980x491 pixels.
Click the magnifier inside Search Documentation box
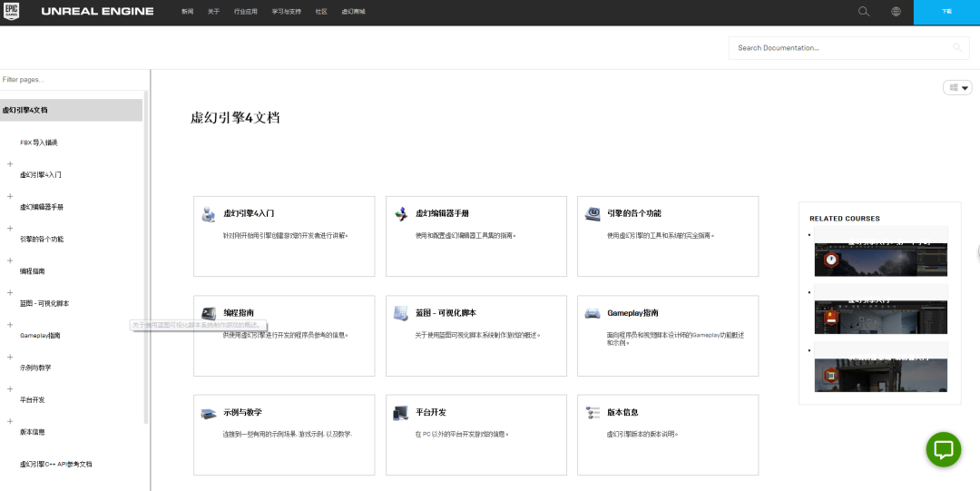click(957, 47)
